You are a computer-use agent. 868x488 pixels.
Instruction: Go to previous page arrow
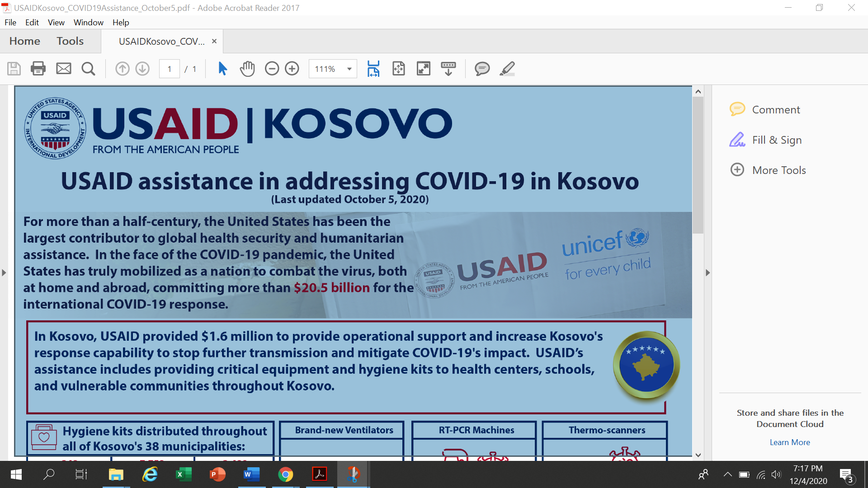point(122,69)
